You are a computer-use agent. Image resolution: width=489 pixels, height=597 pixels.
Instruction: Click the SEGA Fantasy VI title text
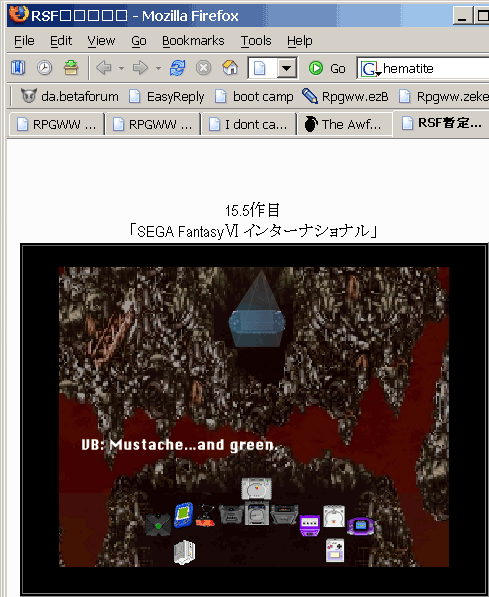253,231
